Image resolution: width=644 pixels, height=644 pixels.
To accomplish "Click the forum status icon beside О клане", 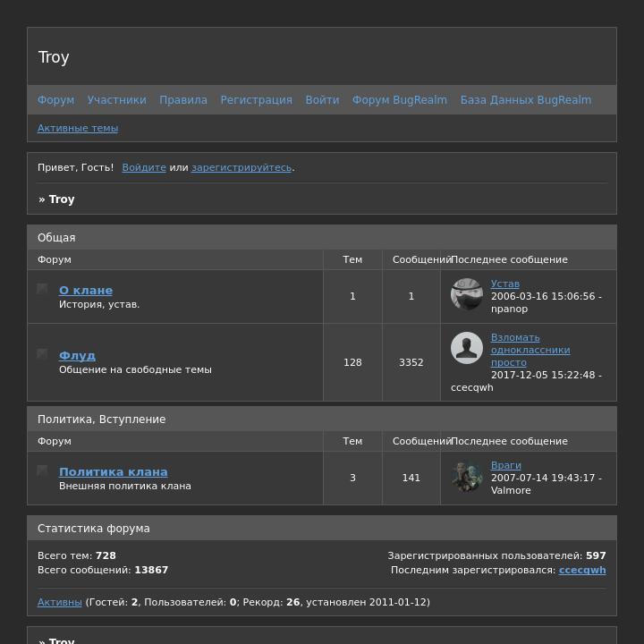I will 42,289.
